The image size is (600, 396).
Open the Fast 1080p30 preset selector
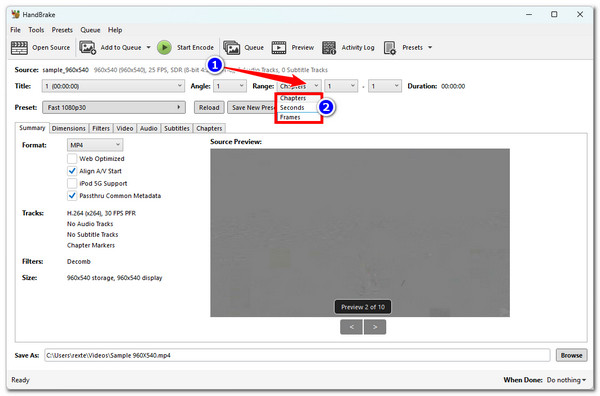(x=114, y=108)
